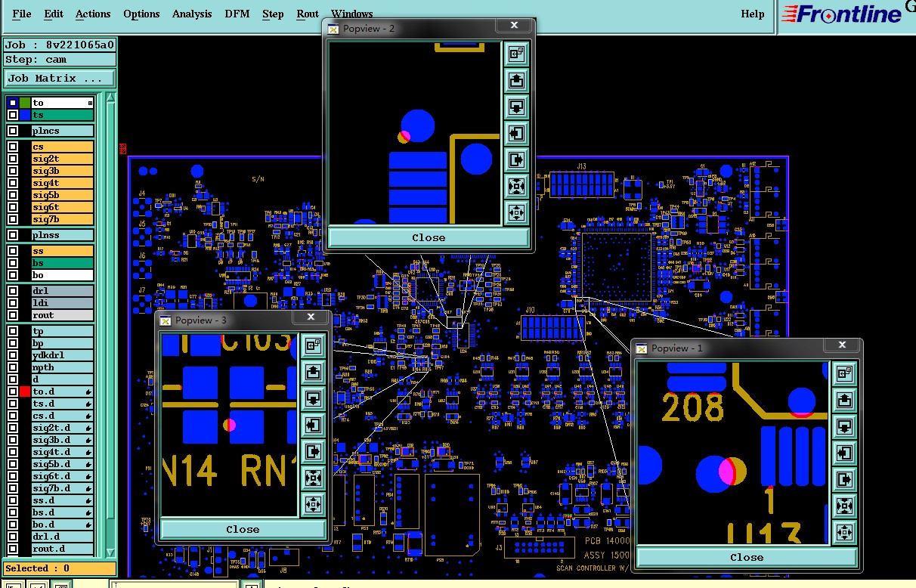Expand the small icon on 'to' layer row

pyautogui.click(x=90, y=103)
